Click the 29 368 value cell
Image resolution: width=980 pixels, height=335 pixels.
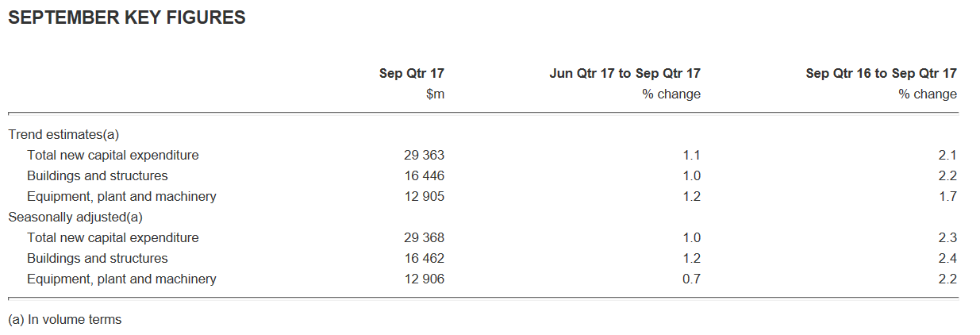[x=424, y=238]
